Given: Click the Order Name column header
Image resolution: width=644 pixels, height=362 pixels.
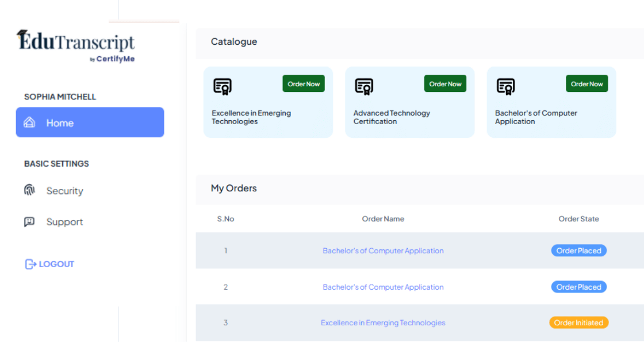Looking at the screenshot, I should coord(383,219).
